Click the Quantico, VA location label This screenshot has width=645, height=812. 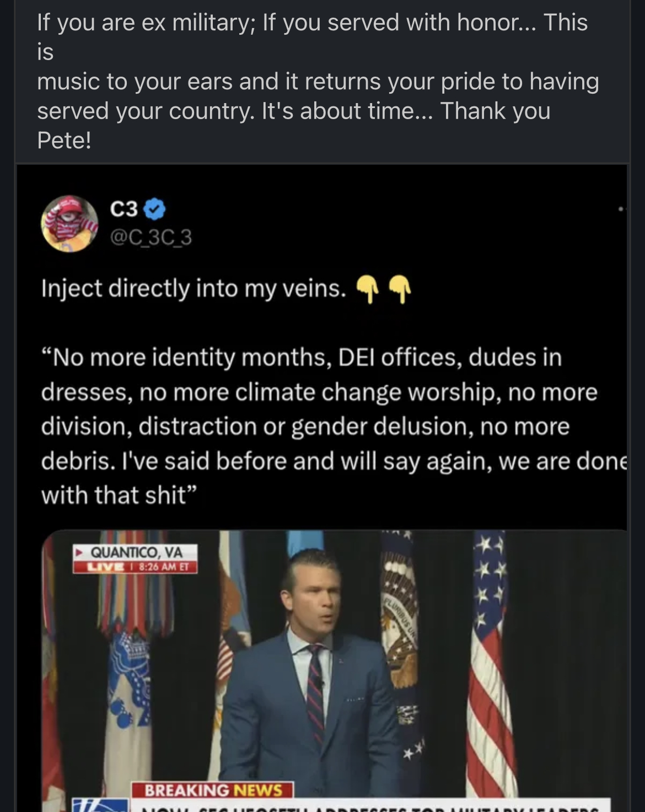(136, 552)
